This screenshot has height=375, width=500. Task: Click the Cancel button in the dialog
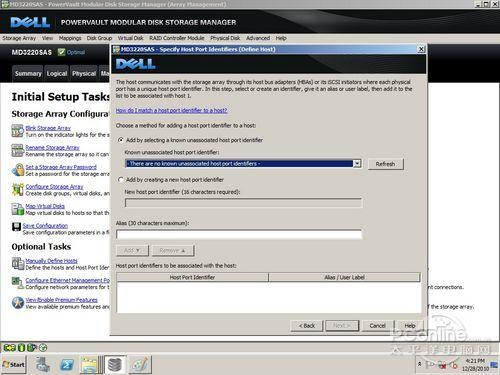pos(377,326)
